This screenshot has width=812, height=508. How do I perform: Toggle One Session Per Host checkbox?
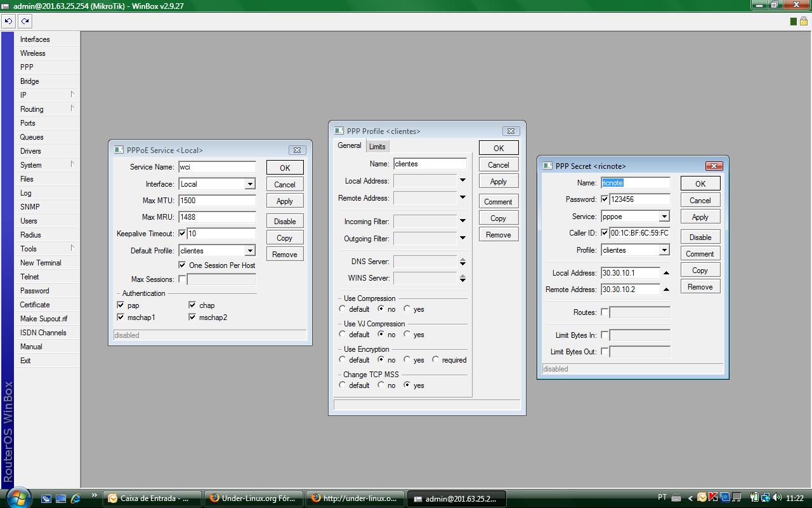182,265
